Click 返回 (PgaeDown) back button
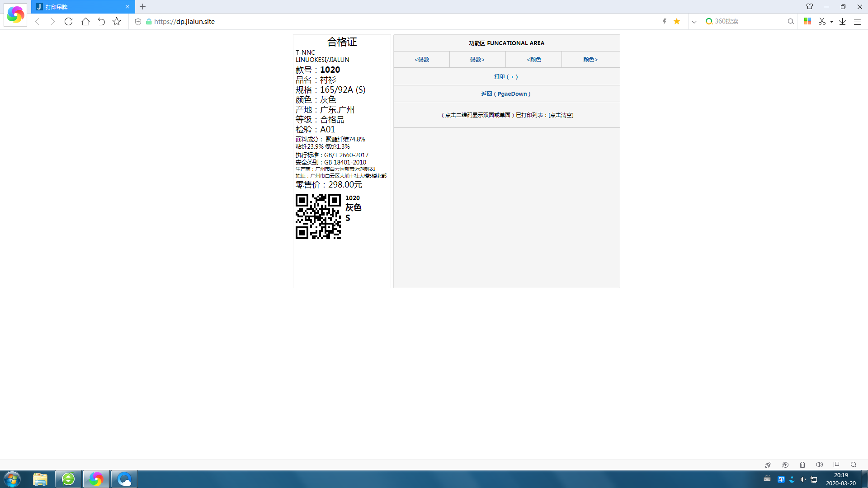This screenshot has width=868, height=488. coord(506,94)
